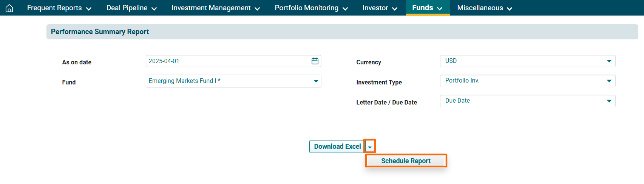Expand the Investment Management menu
Viewport: 644px width, 184px height.
pos(215,8)
